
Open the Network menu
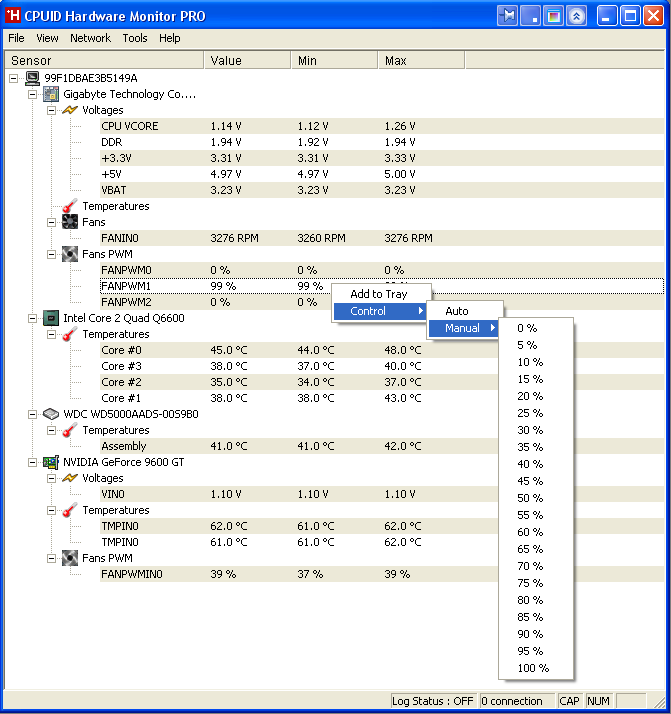click(x=90, y=38)
